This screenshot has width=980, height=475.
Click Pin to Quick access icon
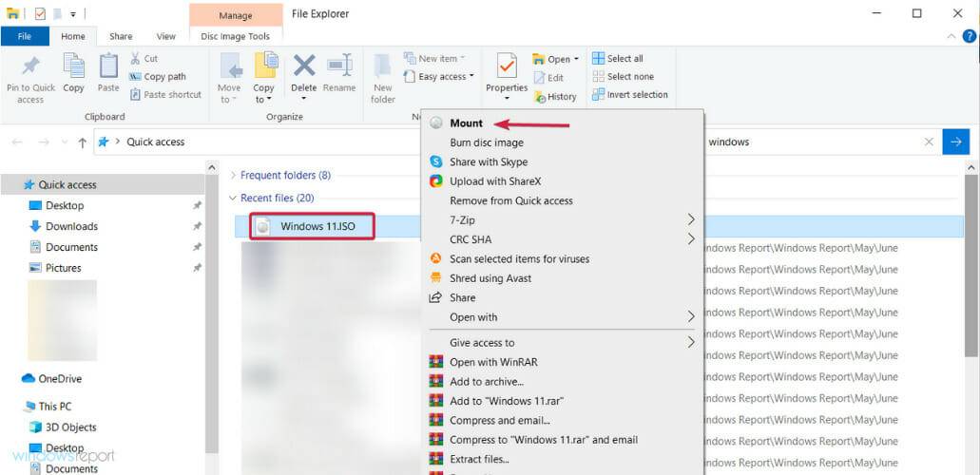(30, 66)
